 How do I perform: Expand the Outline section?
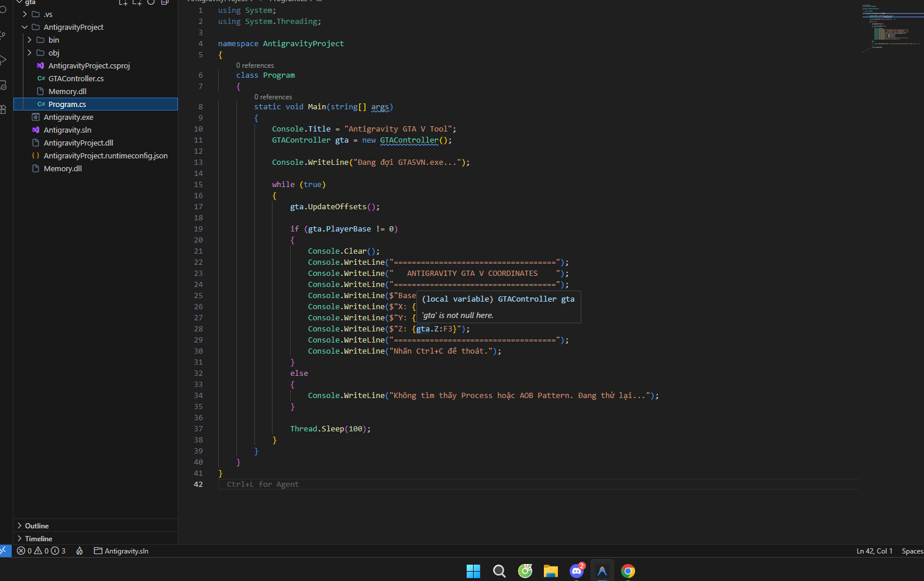point(95,525)
